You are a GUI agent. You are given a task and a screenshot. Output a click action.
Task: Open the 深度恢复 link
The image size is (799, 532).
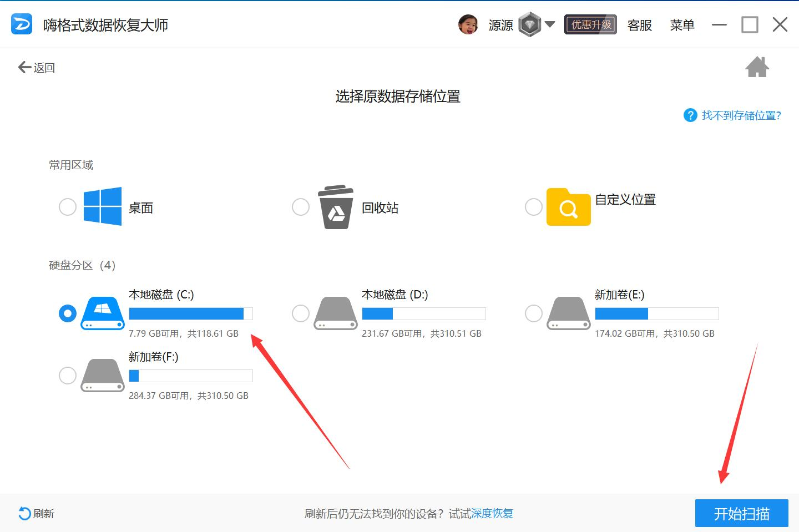pyautogui.click(x=492, y=514)
